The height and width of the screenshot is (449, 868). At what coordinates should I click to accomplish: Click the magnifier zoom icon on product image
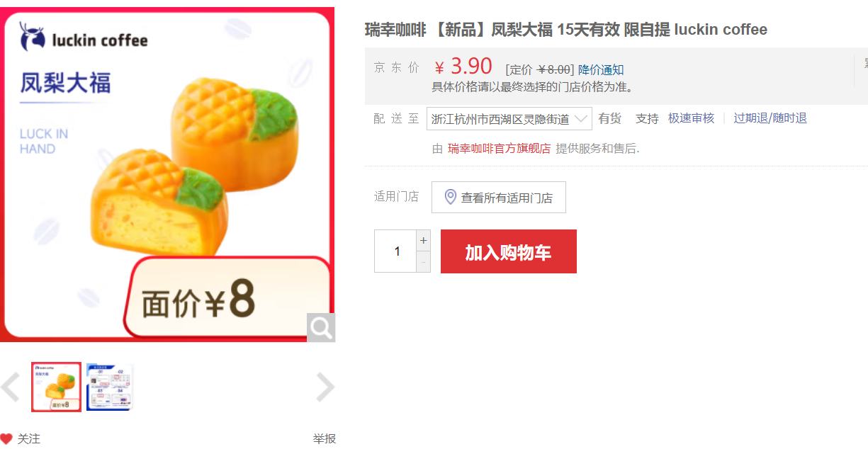(320, 327)
